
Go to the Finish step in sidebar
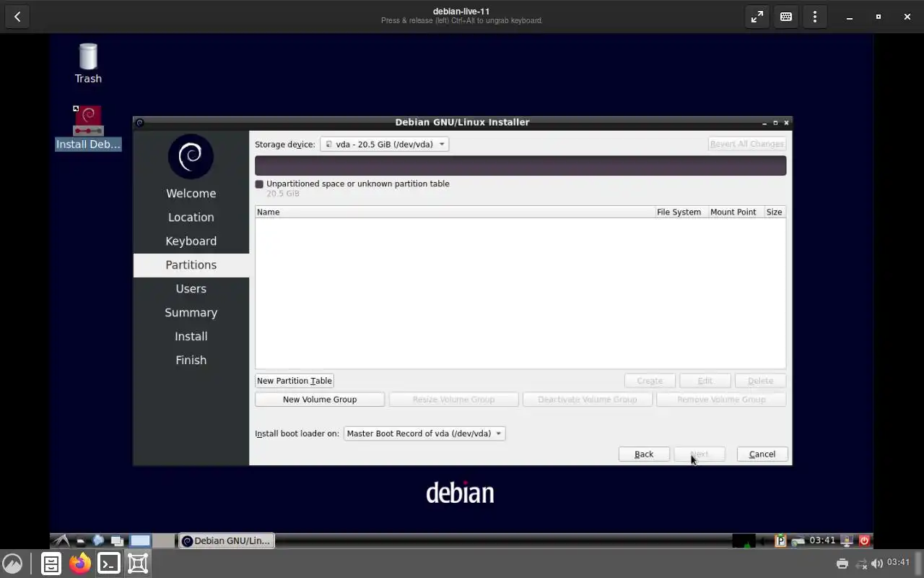point(191,360)
